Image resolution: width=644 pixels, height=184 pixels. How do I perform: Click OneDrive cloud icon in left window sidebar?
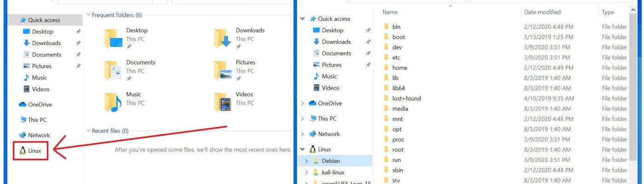click(23, 104)
